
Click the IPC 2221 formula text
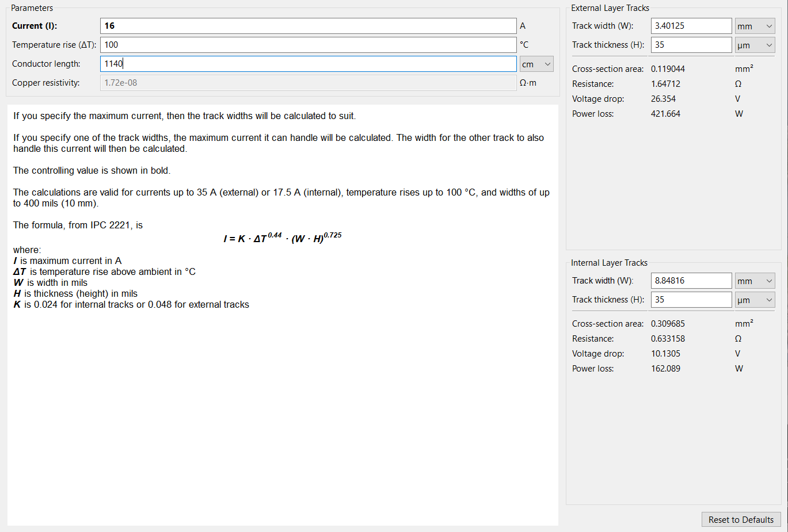283,238
